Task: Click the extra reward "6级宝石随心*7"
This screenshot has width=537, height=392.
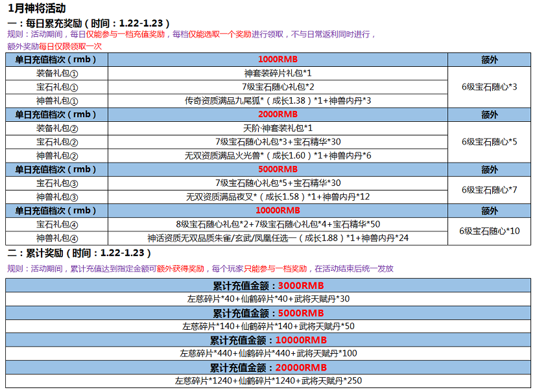Action: pyautogui.click(x=490, y=190)
